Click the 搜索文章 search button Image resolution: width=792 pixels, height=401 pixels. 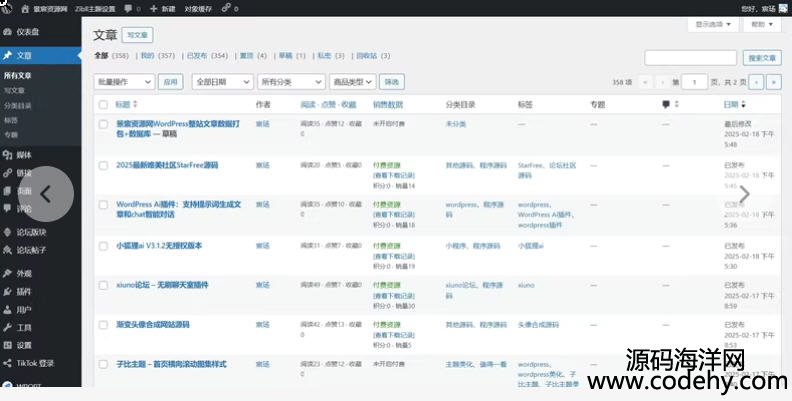[762, 58]
